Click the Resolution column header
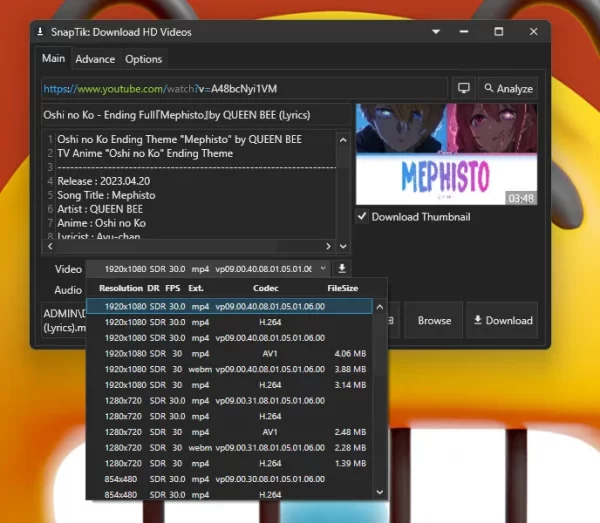 click(x=121, y=288)
